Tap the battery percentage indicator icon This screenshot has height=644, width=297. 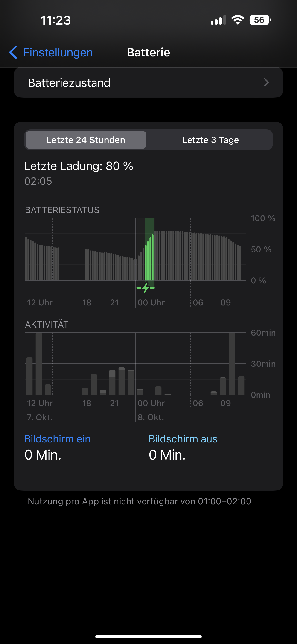pyautogui.click(x=260, y=20)
